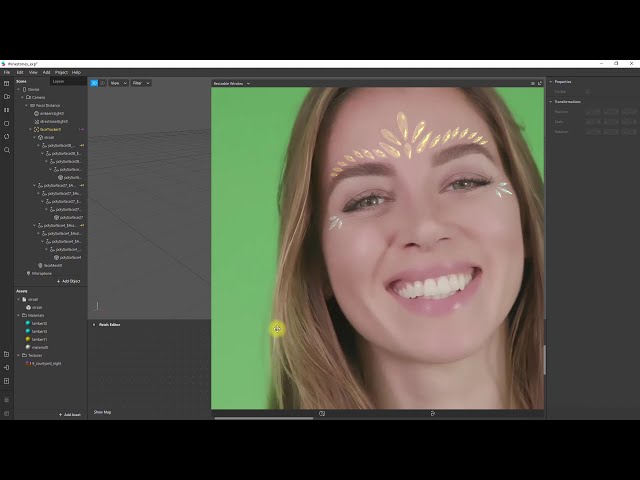
Task: Open the Project menu
Action: [x=61, y=72]
